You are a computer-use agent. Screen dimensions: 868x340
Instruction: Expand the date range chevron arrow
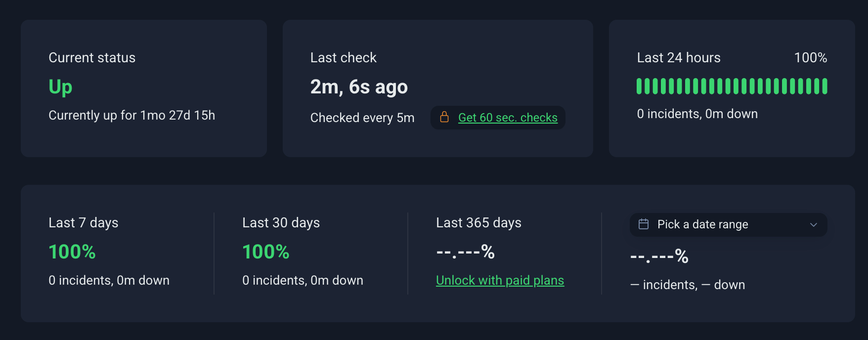coord(814,224)
